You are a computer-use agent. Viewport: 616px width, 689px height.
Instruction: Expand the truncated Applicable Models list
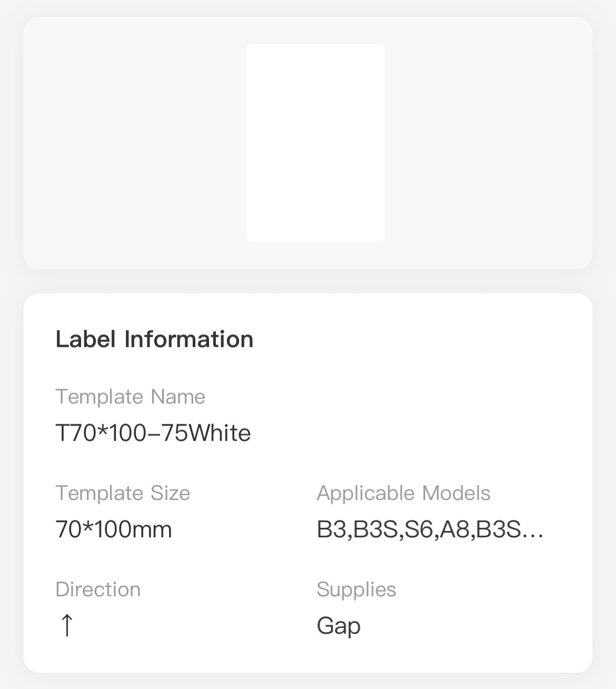click(430, 530)
